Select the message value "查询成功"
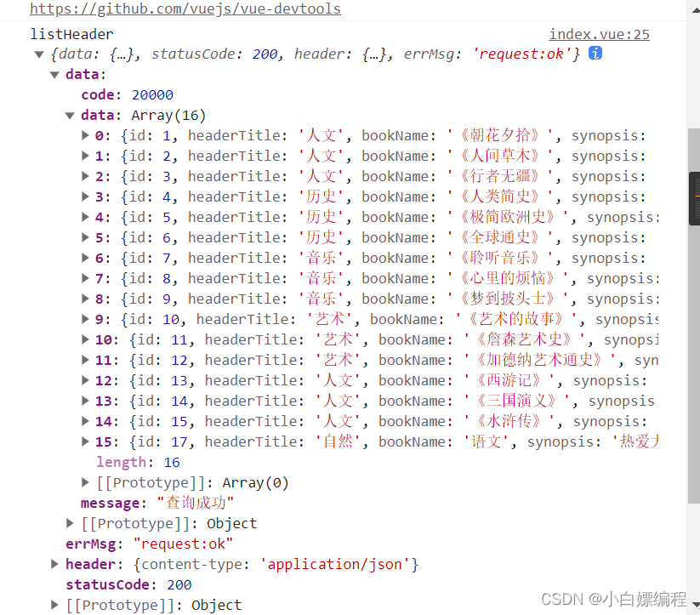Image resolution: width=700 pixels, height=615 pixels. pyautogui.click(x=196, y=503)
